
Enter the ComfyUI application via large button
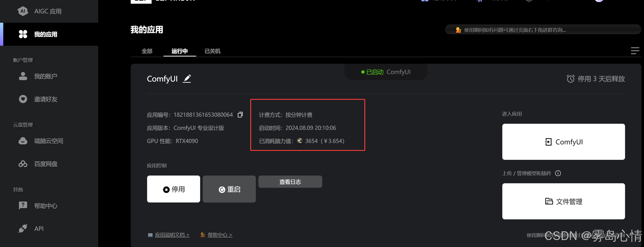click(x=563, y=142)
